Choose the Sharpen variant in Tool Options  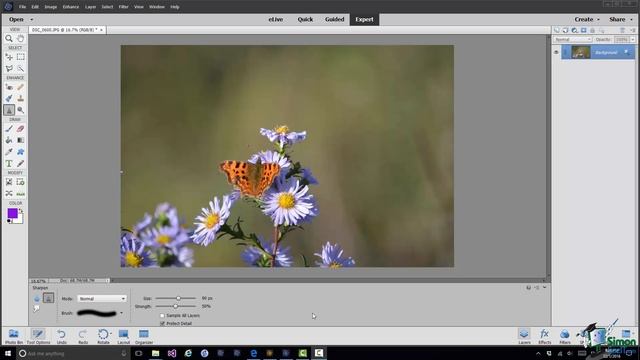49,298
